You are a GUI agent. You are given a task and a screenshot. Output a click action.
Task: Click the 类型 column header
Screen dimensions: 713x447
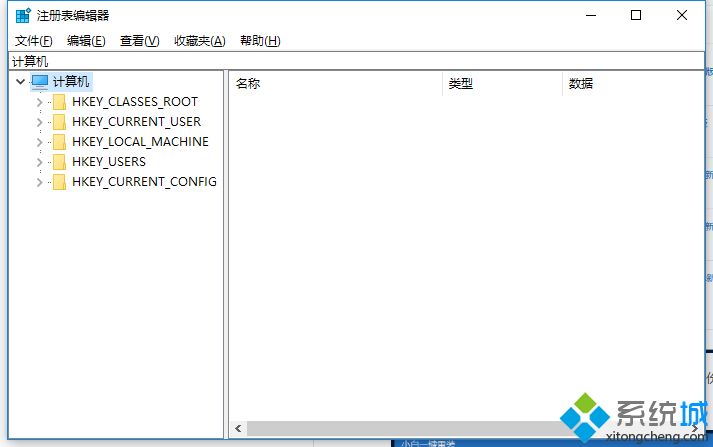click(x=502, y=84)
